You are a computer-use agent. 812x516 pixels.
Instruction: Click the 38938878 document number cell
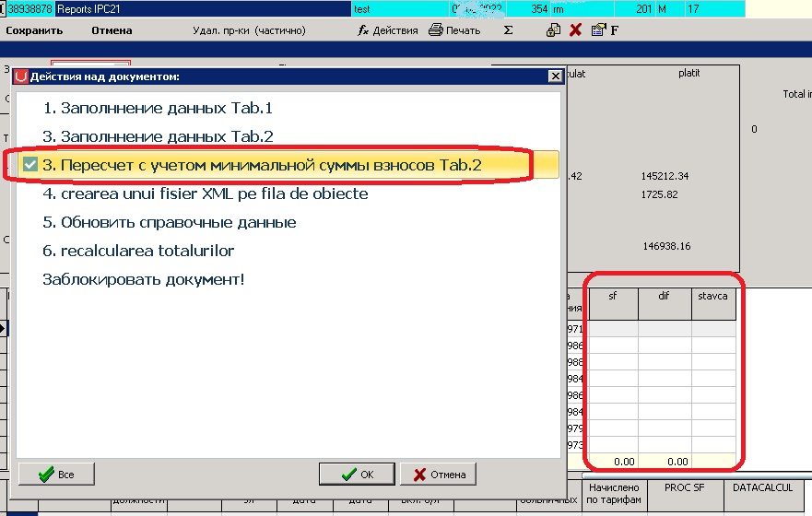[29, 9]
